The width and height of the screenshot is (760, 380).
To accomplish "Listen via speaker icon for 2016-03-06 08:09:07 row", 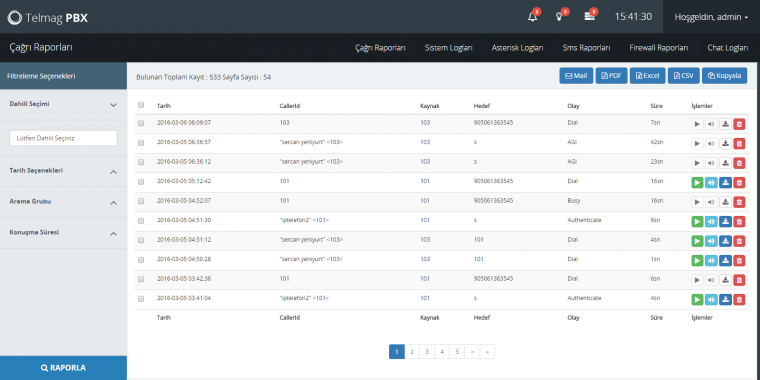I will (x=711, y=124).
